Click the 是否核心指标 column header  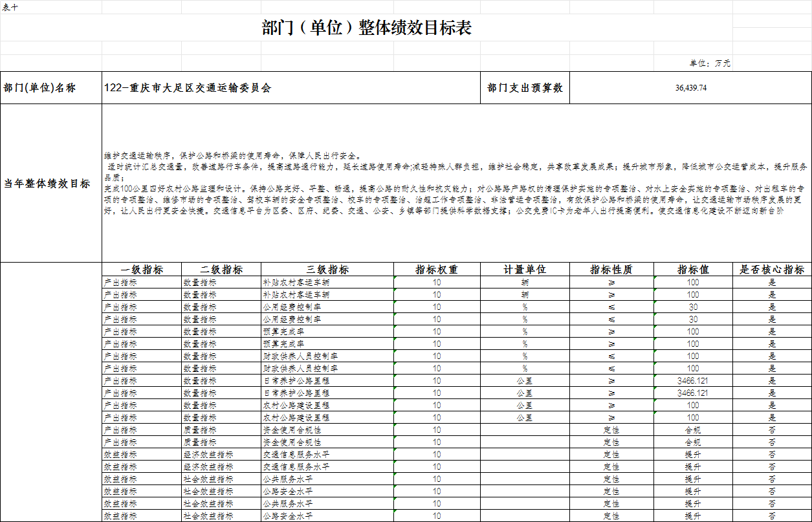[772, 270]
